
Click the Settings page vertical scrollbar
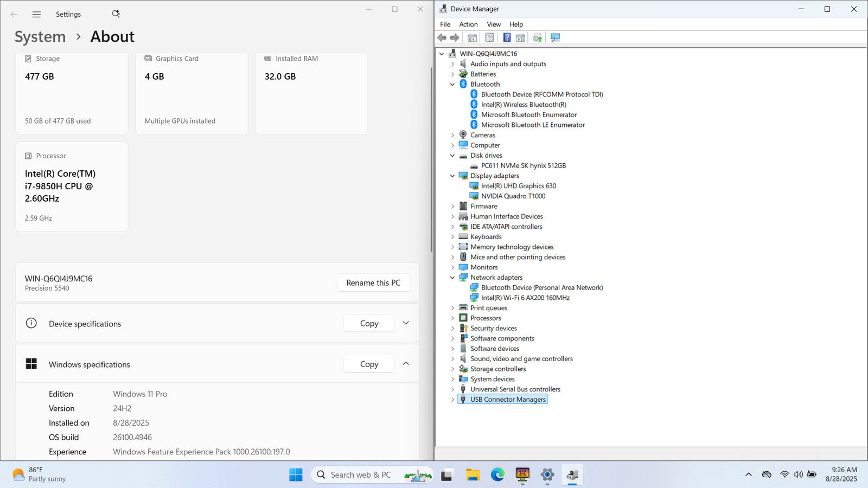431,159
